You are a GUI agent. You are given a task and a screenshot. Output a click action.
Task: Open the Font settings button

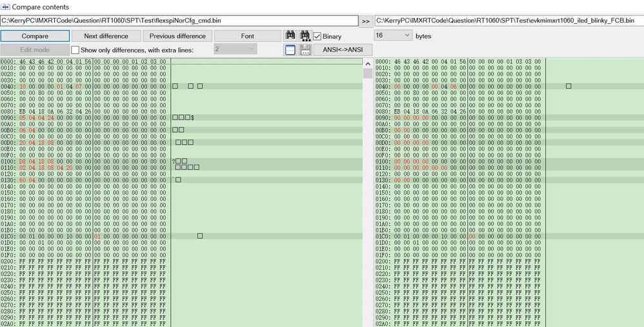(248, 36)
